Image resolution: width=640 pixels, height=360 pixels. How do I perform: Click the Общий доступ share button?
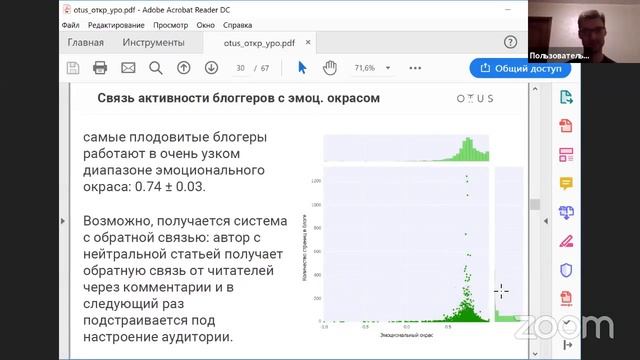tap(520, 68)
